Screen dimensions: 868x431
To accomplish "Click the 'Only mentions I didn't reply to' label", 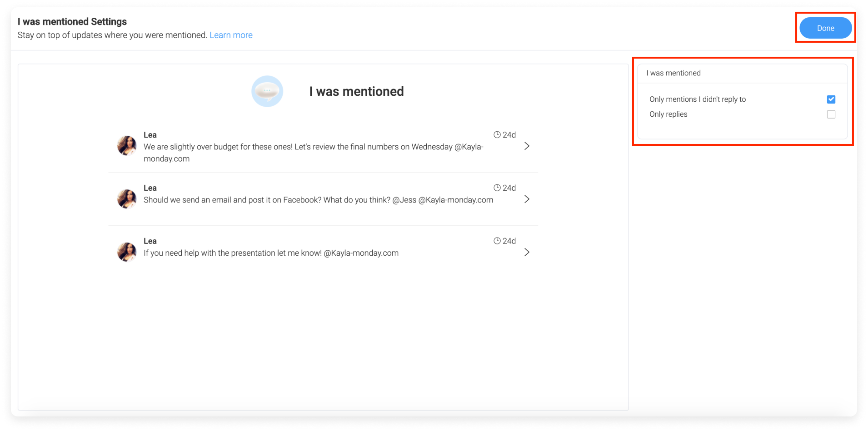I will (x=698, y=99).
